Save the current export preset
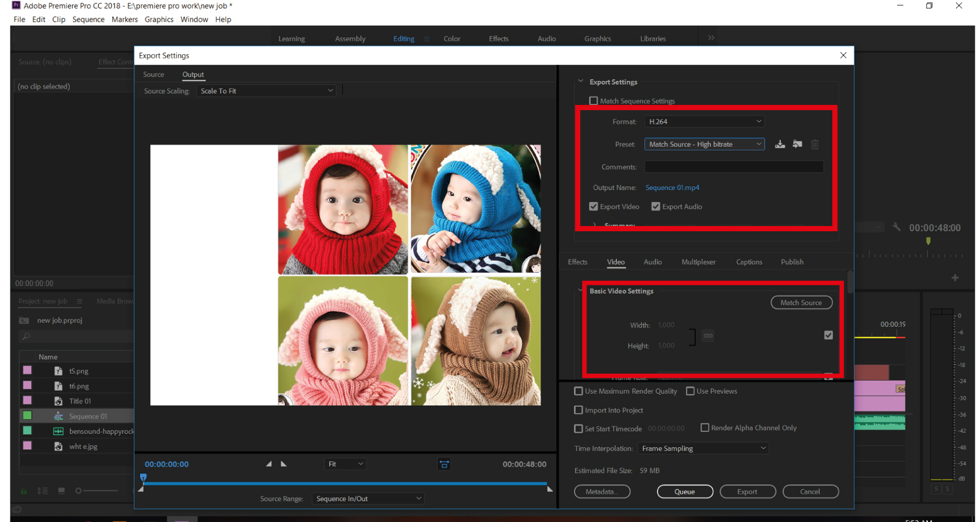 coord(780,144)
